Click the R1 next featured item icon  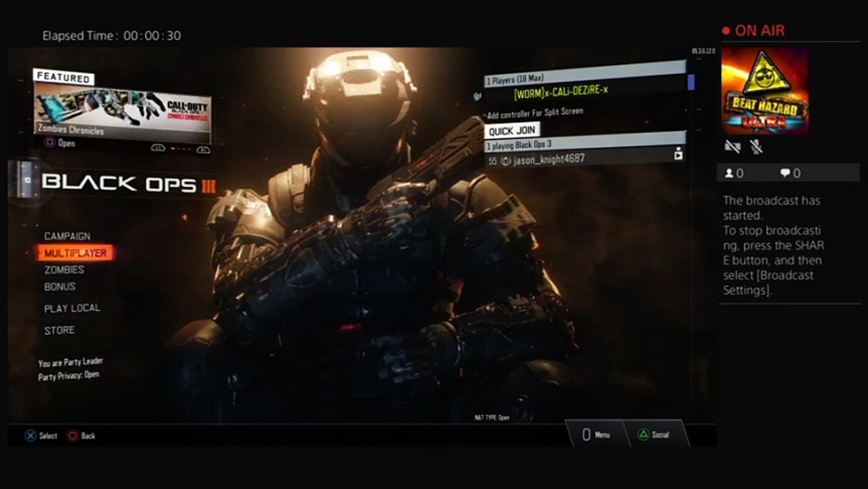pyautogui.click(x=203, y=149)
